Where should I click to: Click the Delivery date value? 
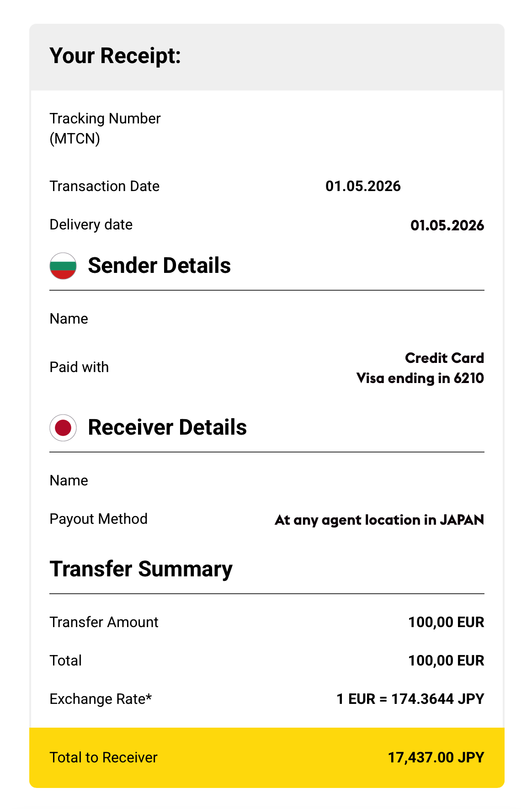[447, 225]
